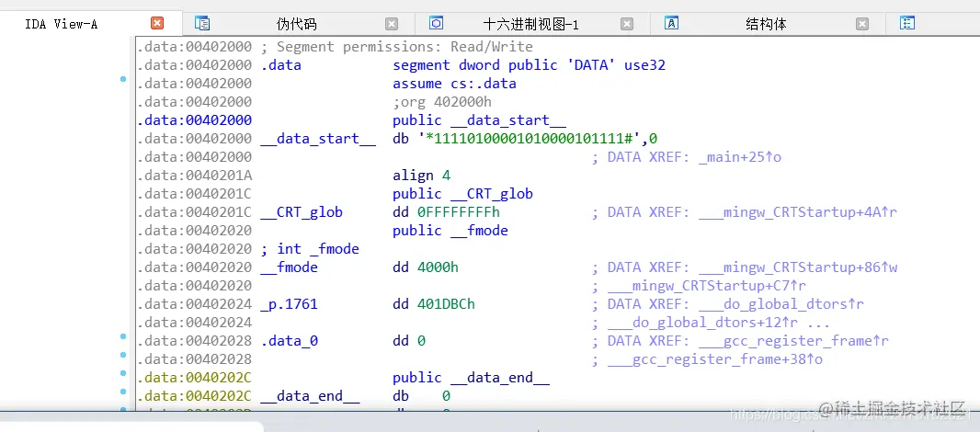Switch to the IDA View-A tab
Viewport: 980px width, 432px height.
point(62,25)
